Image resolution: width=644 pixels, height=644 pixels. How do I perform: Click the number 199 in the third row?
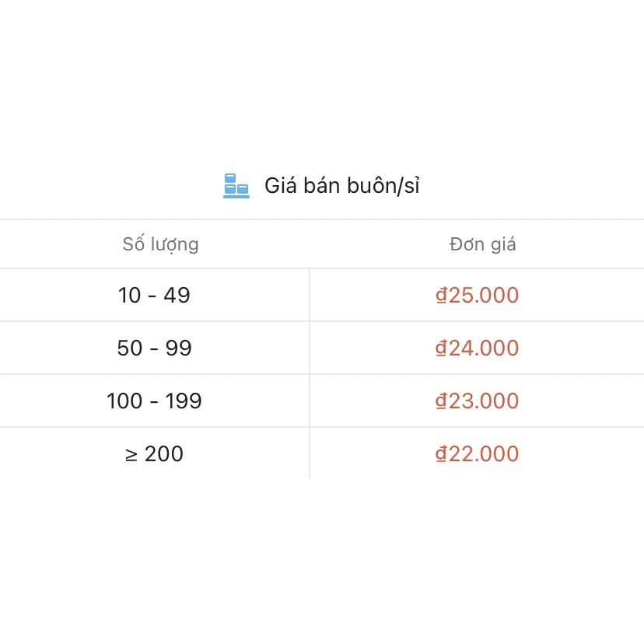(184, 401)
